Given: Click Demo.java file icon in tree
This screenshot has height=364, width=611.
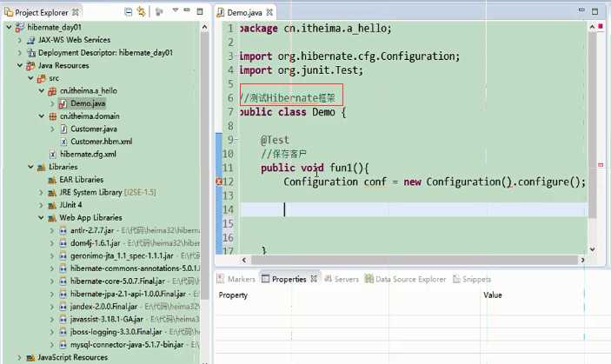Looking at the screenshot, I should [63, 103].
